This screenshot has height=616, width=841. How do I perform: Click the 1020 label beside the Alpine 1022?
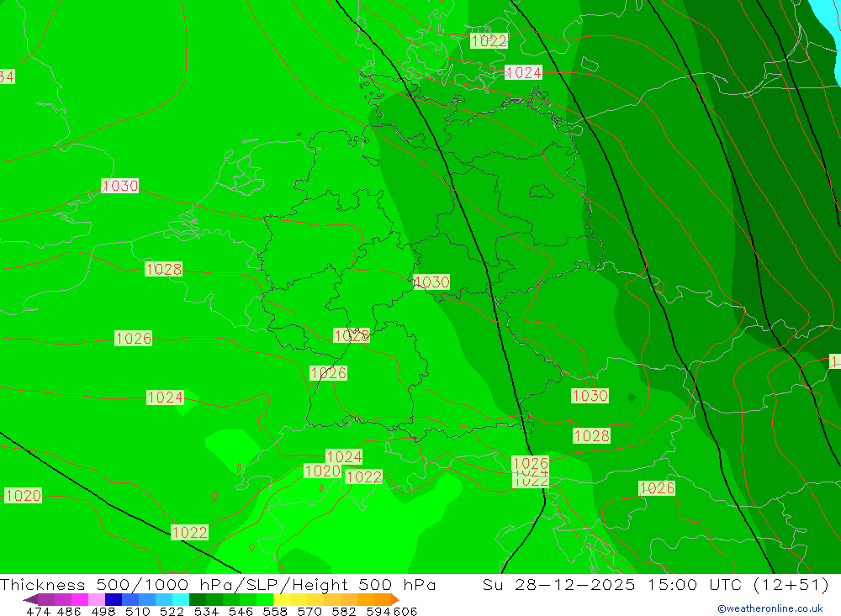322,471
